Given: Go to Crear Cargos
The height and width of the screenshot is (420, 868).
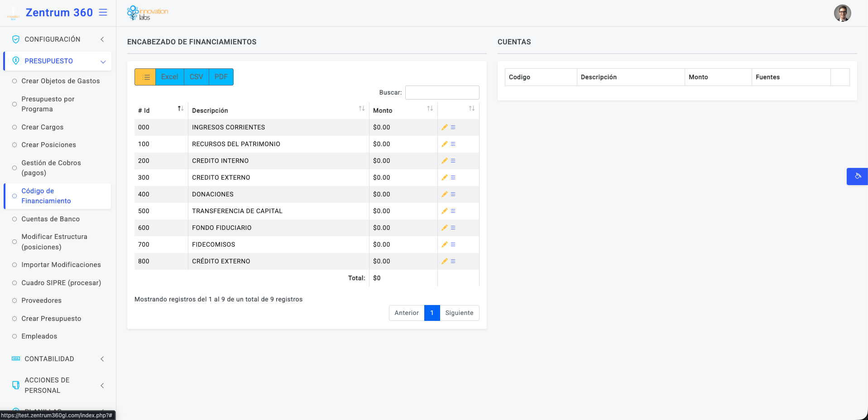Looking at the screenshot, I should coord(43,127).
